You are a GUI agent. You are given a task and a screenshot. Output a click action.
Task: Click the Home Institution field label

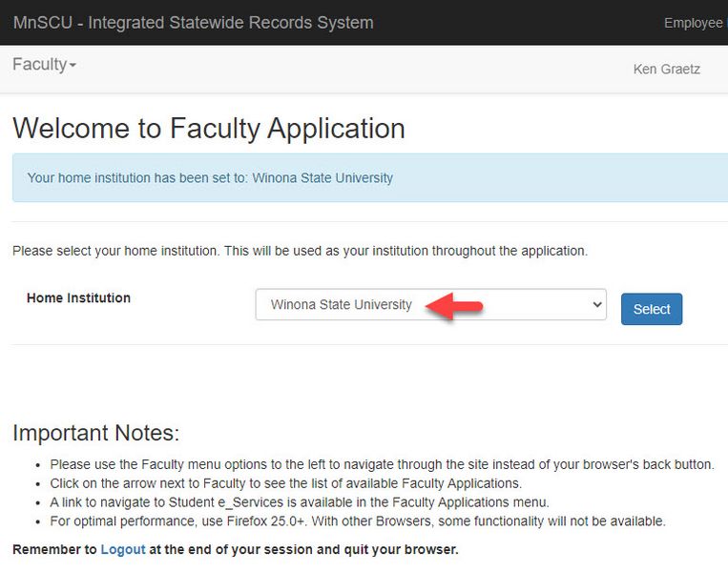(x=78, y=298)
